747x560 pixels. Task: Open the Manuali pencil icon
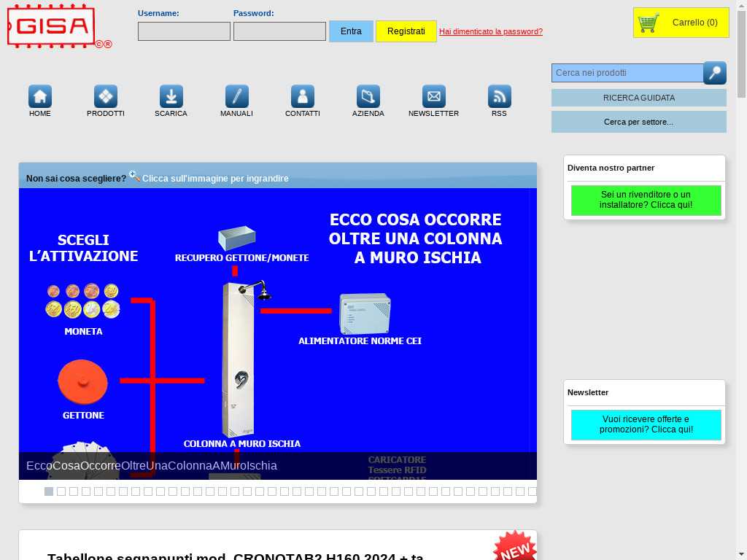237,96
